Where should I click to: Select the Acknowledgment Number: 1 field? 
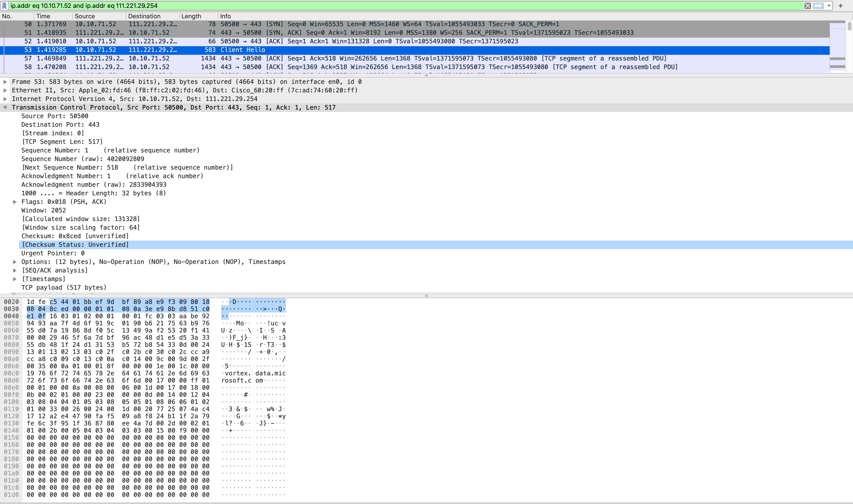pyautogui.click(x=112, y=176)
